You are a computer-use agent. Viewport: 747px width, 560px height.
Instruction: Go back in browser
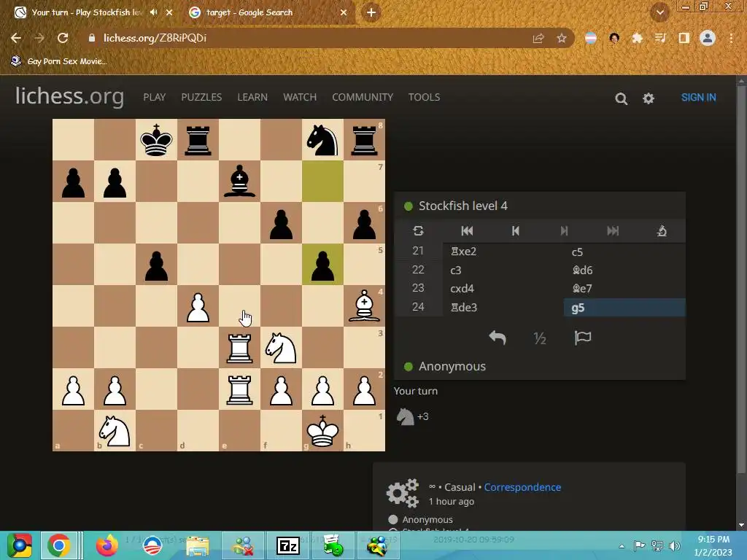16,38
